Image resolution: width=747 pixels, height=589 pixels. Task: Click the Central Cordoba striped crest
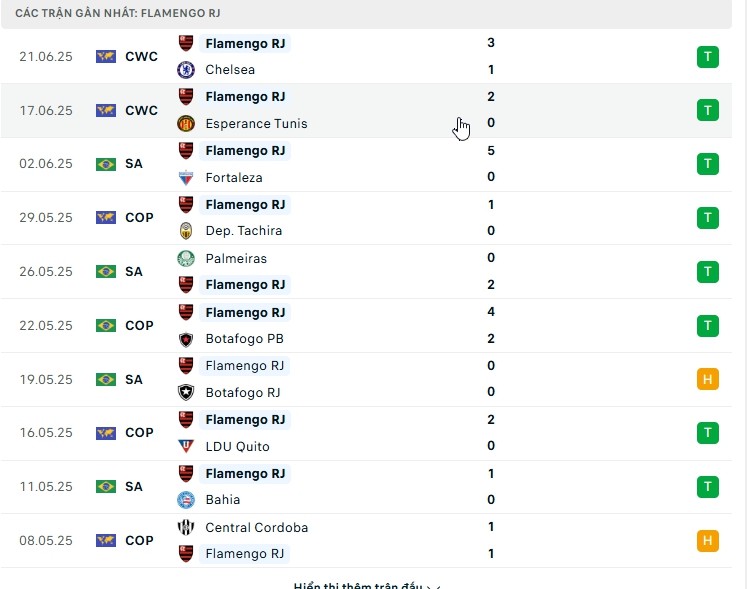[185, 527]
